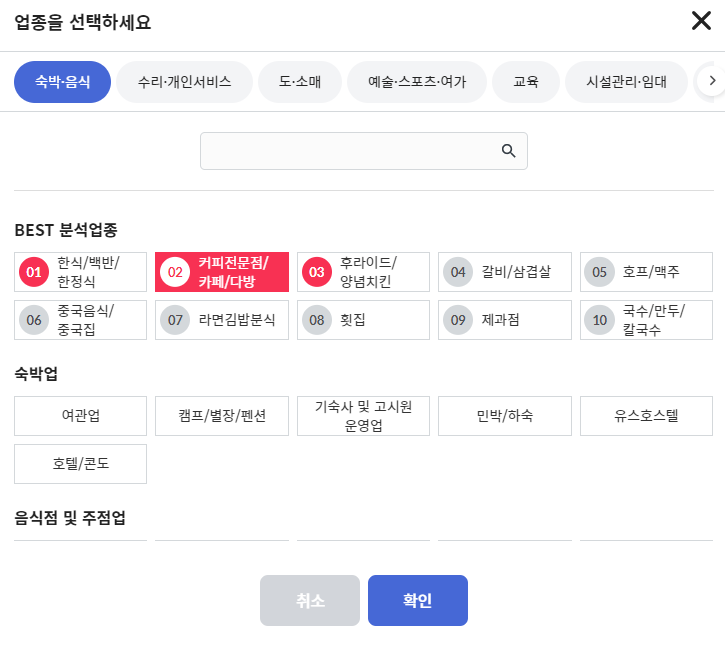The height and width of the screenshot is (647, 725).
Task: Pick the 민박/하숙 option
Action: 505,416
